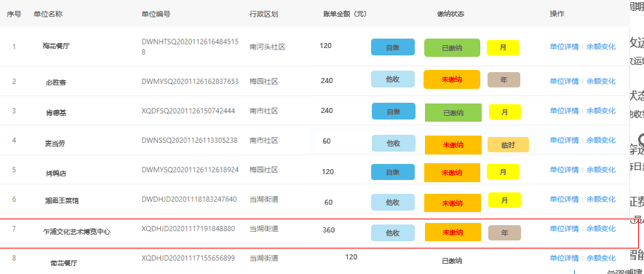644x274 pixels.
Task: Click 他收 badge in 必胜客 row
Action: click(393, 79)
